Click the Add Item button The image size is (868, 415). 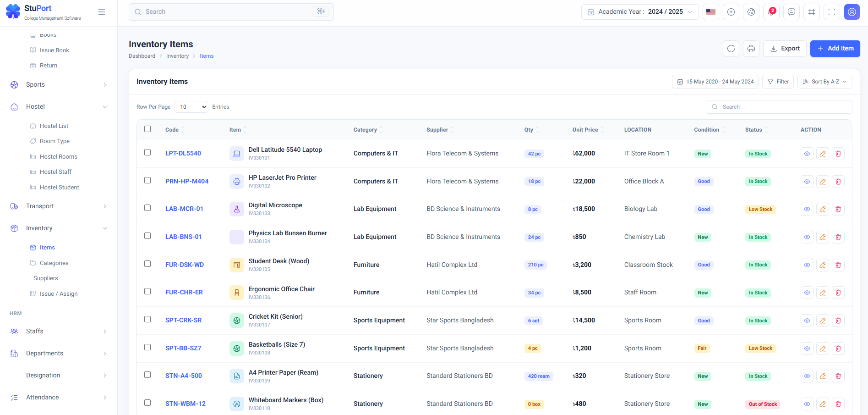pos(835,49)
